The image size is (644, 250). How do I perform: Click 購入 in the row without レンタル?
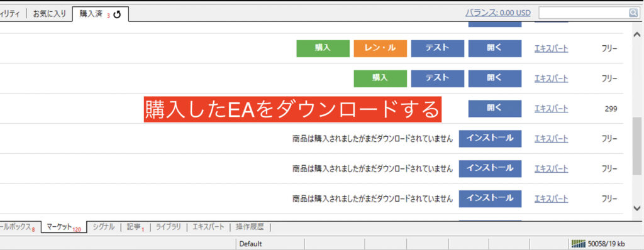(380, 78)
